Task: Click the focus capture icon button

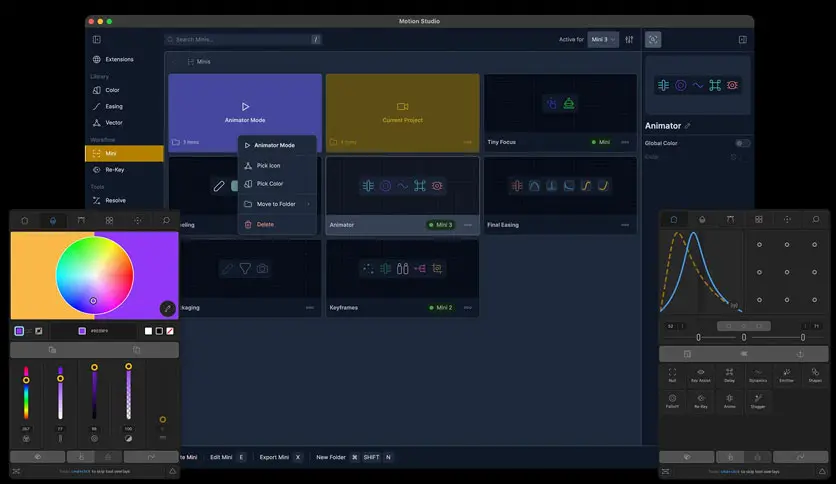Action: coord(653,39)
